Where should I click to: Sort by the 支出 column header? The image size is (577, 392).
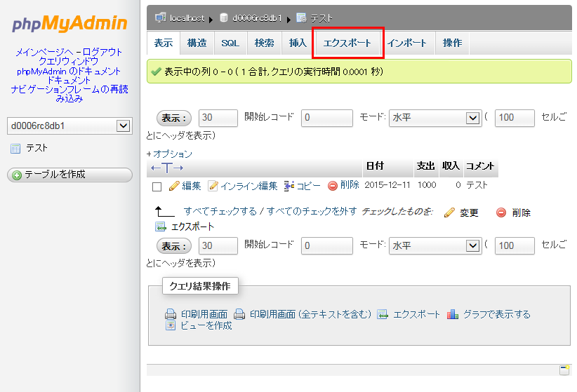pos(426,166)
